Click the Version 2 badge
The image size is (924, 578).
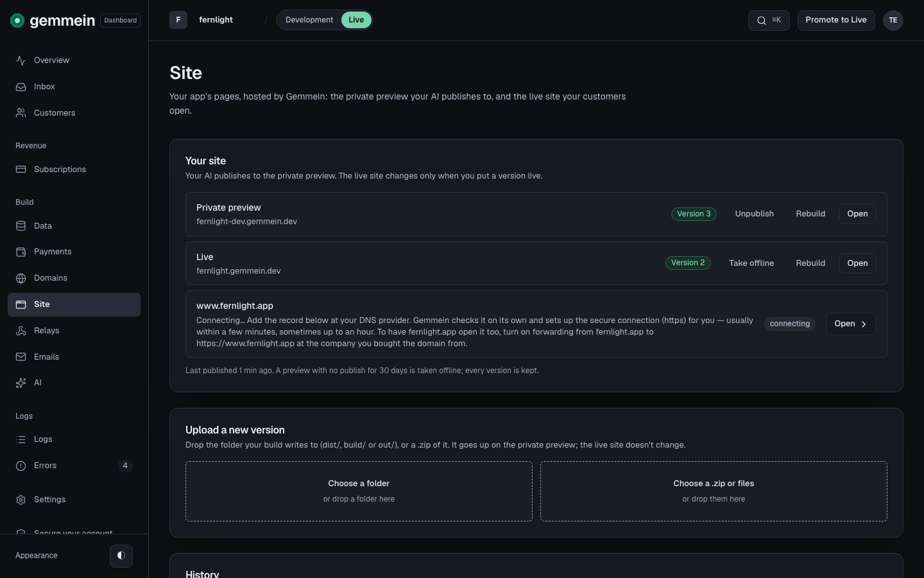[x=688, y=263]
